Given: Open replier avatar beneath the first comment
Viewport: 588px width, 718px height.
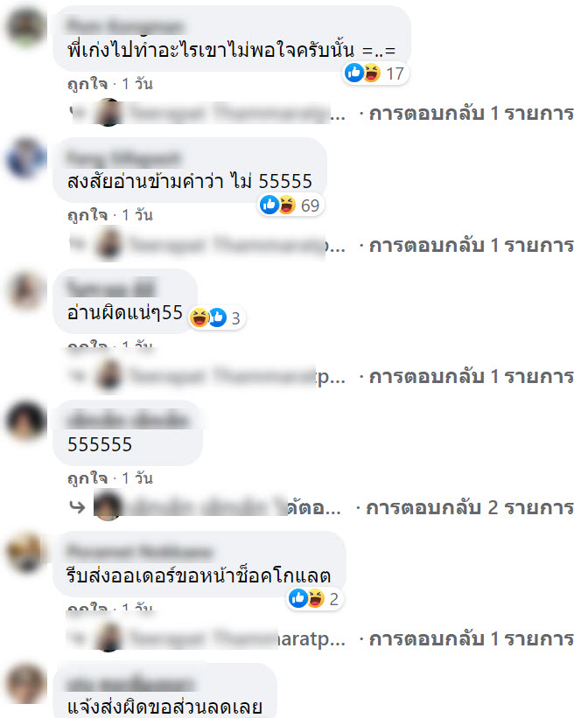Looking at the screenshot, I should coord(108,112).
